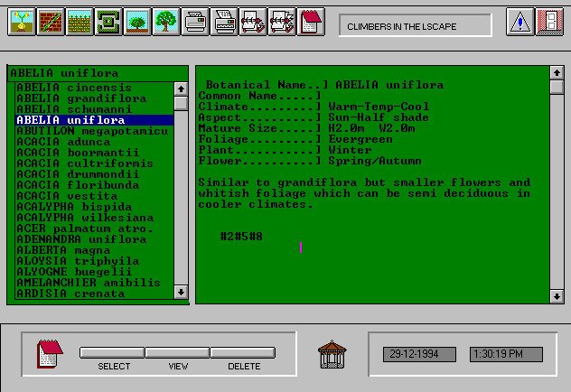
Task: Click the DELETE button
Action: [243, 352]
